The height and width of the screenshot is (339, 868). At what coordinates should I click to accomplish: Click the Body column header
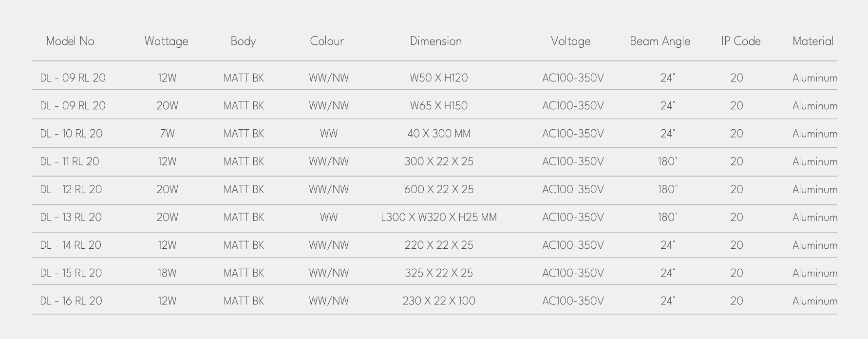coord(243,41)
